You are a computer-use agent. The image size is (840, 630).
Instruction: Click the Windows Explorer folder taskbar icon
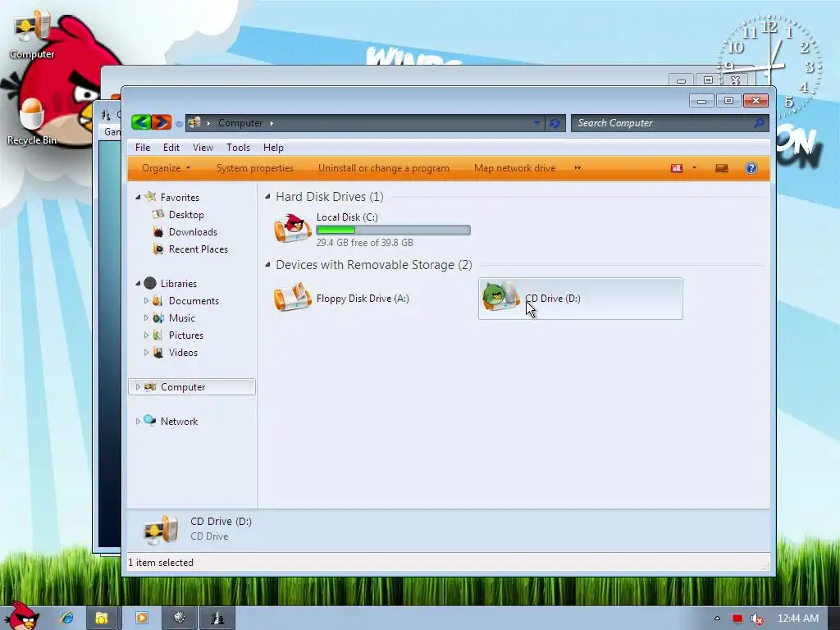pos(102,619)
